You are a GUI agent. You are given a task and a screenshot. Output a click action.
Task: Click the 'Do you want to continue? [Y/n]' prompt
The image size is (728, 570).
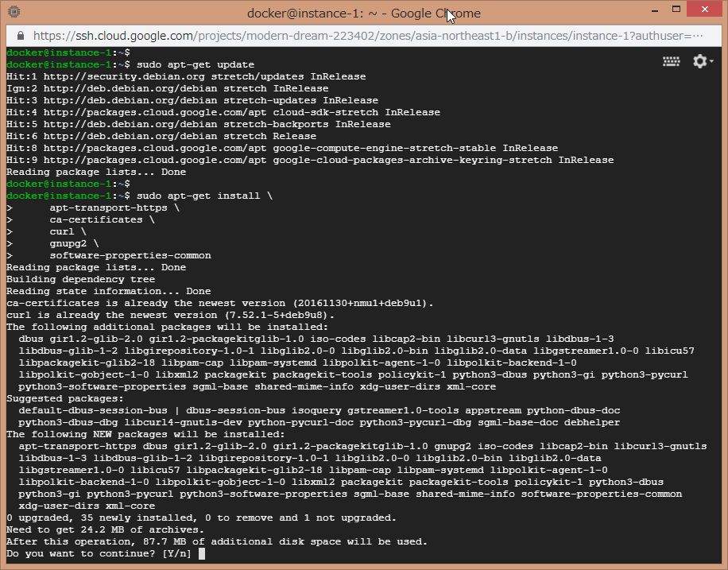tap(99, 553)
